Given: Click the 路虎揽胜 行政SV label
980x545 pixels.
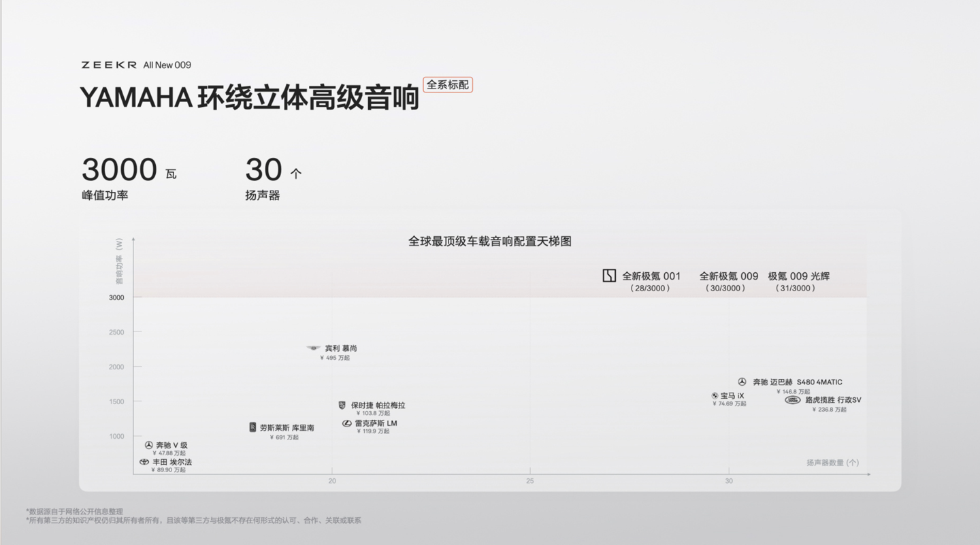Looking at the screenshot, I should pyautogui.click(x=833, y=400).
